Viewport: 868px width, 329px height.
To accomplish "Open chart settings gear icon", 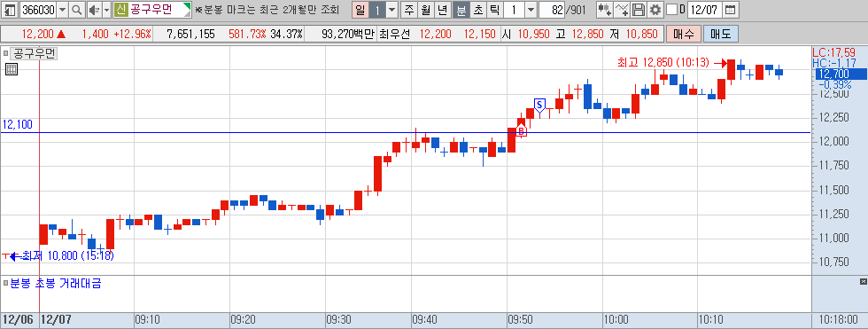I will click(655, 10).
